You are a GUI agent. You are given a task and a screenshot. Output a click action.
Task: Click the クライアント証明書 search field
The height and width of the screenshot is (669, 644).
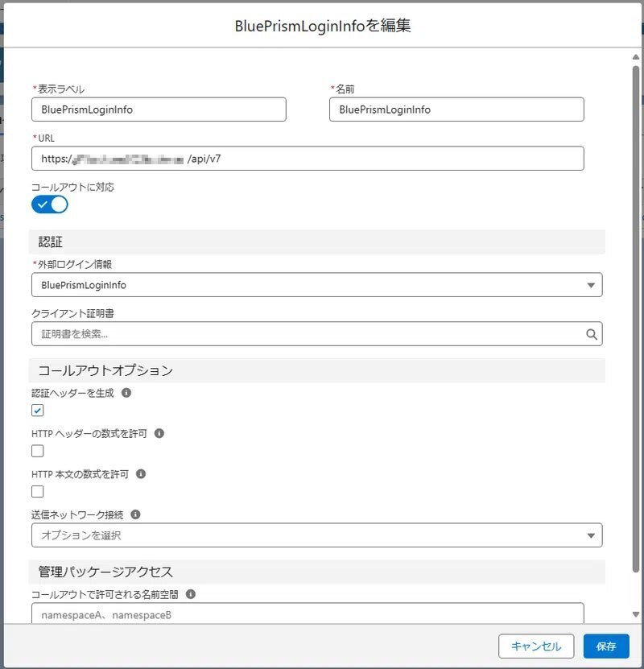(x=317, y=333)
